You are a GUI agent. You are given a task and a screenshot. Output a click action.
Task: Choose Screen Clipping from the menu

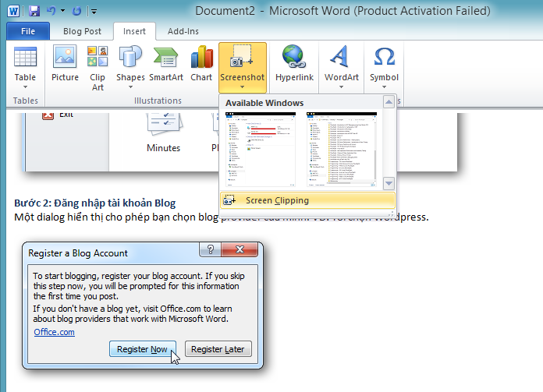[x=307, y=200]
